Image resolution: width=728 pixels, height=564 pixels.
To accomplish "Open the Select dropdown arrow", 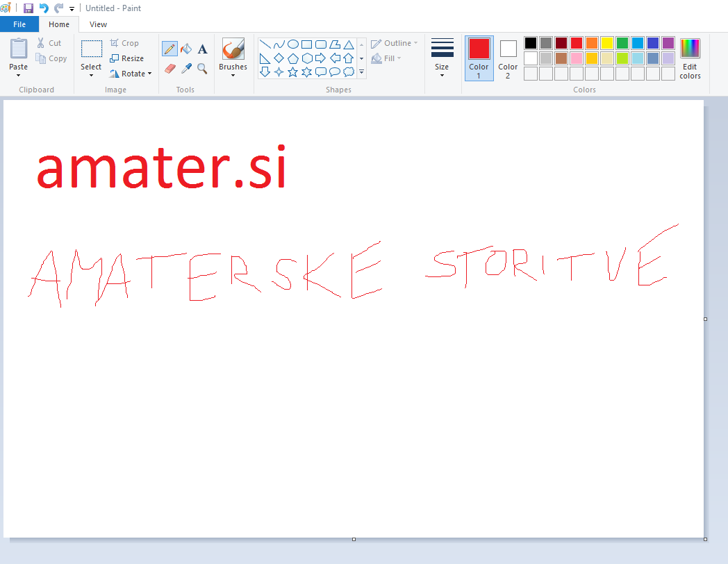I will coord(91,75).
